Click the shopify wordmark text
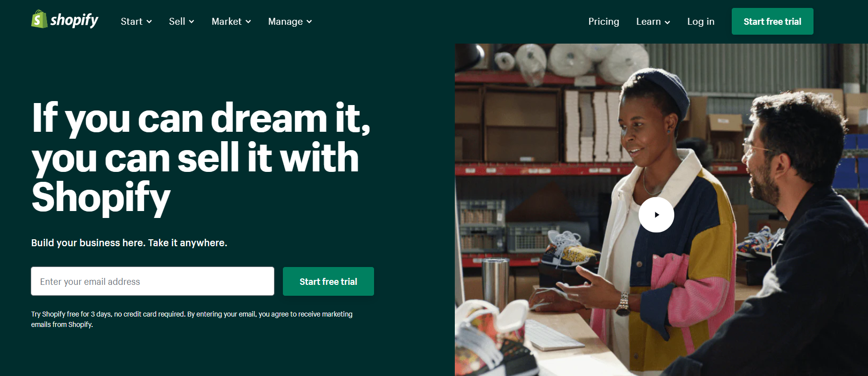Viewport: 868px width, 376px height. [74, 20]
